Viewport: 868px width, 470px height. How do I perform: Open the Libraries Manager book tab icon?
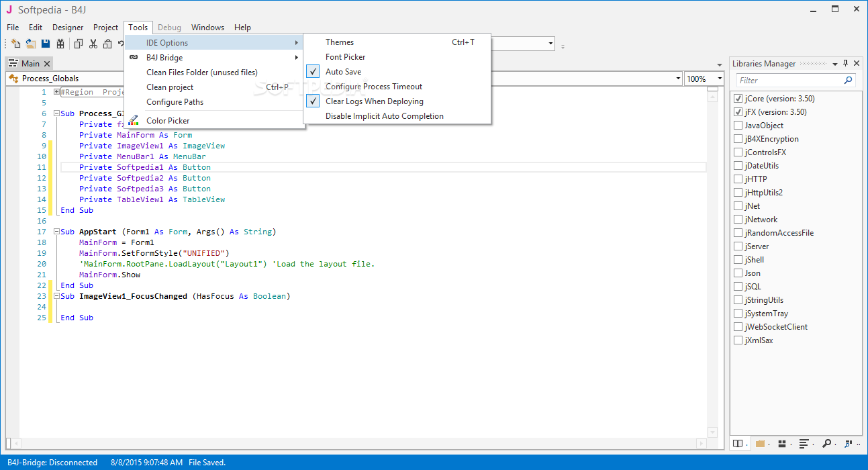pyautogui.click(x=738, y=444)
